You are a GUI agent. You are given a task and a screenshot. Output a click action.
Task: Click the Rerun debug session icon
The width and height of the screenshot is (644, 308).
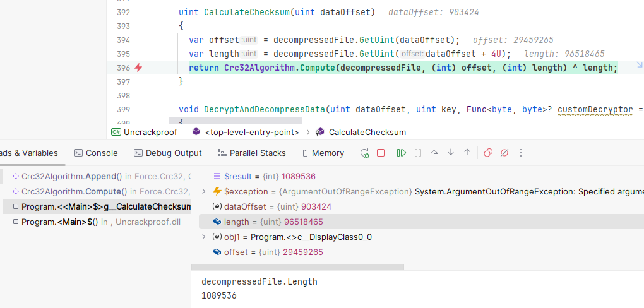point(364,153)
